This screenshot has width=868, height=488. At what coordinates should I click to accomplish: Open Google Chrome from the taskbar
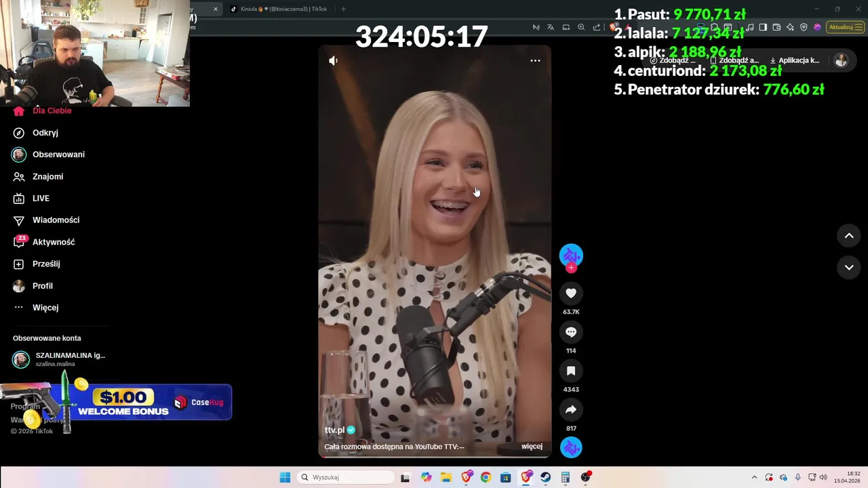point(486,477)
